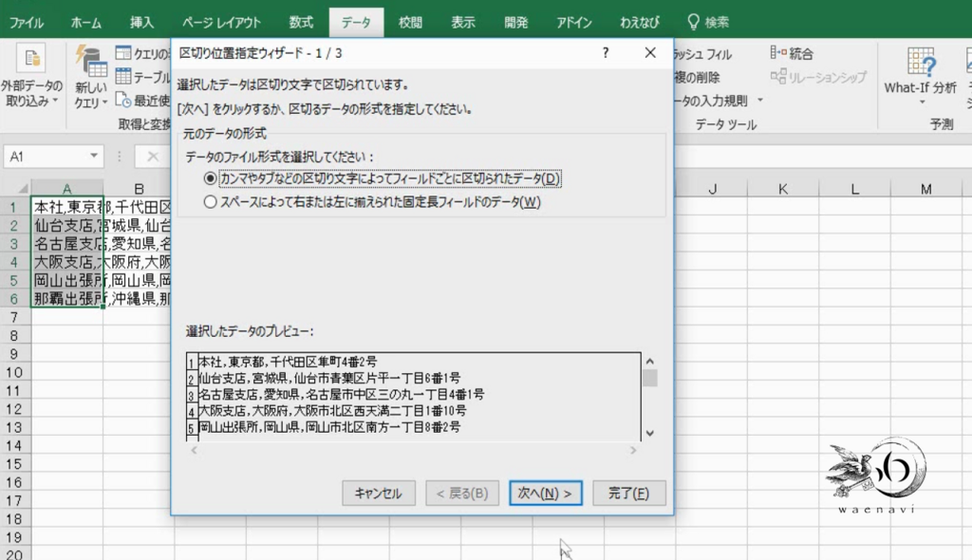Select row 10 header
This screenshot has width=972, height=560.
14,373
